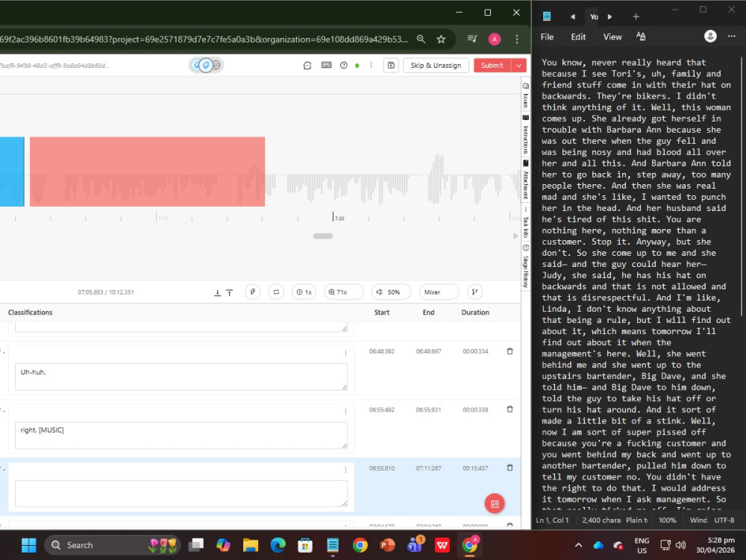The width and height of the screenshot is (746, 560).
Task: Click the Duration column header
Action: pos(474,312)
